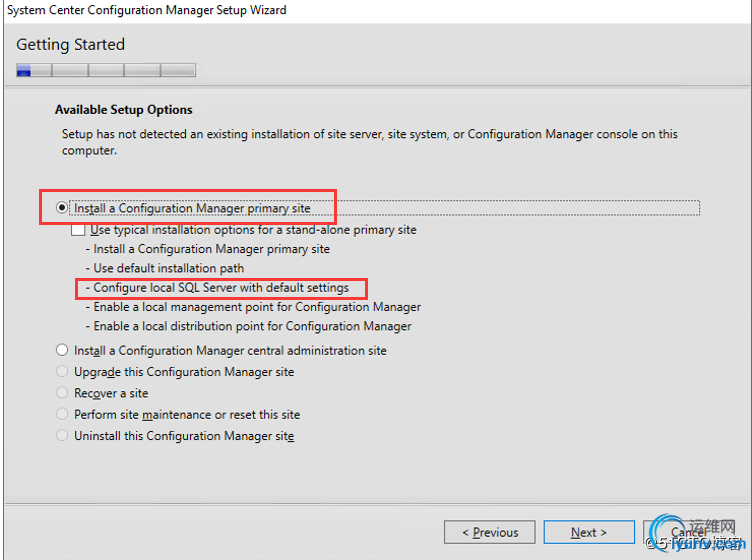This screenshot has width=752, height=560.
Task: Select Upgrade this Configuration Manager site option
Action: tap(62, 372)
